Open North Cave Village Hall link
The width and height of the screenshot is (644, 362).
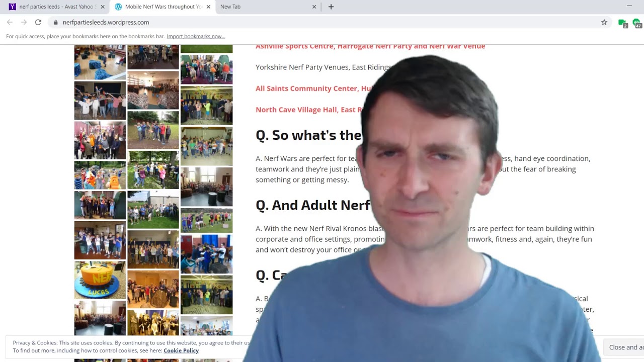point(309,110)
